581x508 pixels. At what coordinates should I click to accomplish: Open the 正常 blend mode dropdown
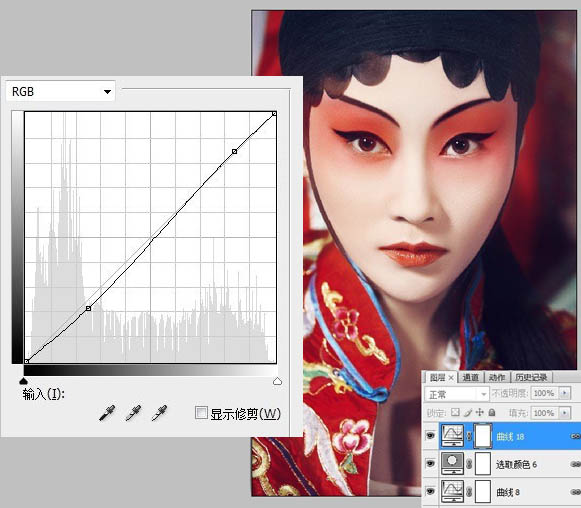pos(456,394)
